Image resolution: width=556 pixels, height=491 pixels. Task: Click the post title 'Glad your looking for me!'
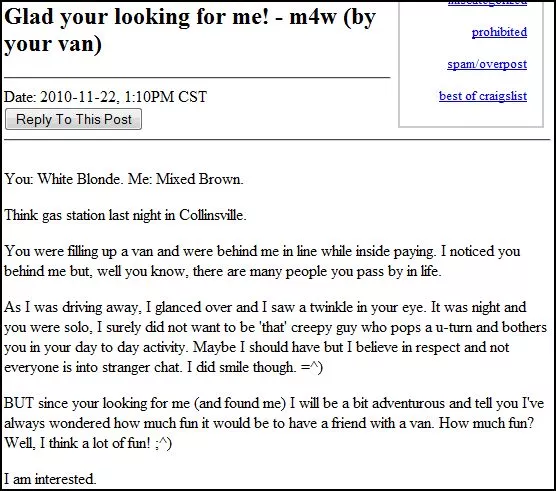[x=137, y=17]
